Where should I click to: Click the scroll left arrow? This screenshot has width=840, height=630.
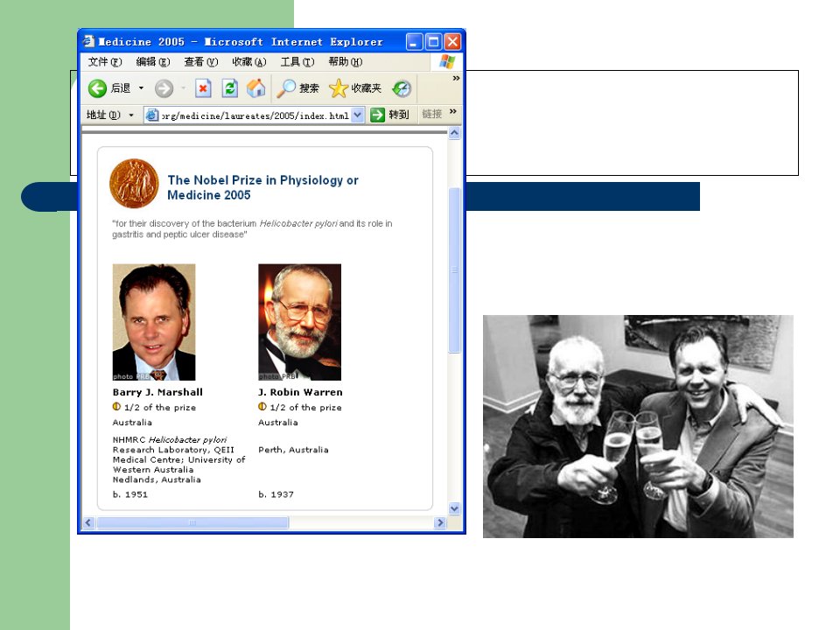tap(89, 522)
